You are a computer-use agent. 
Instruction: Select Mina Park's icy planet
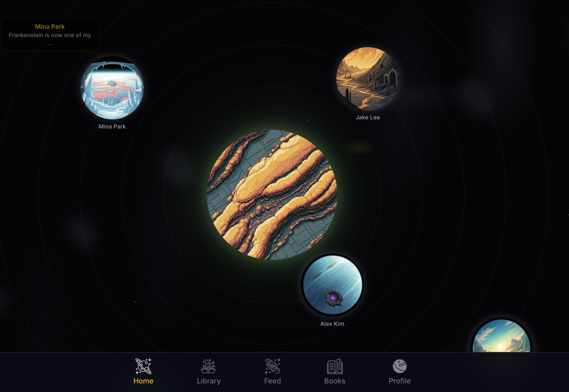click(112, 88)
